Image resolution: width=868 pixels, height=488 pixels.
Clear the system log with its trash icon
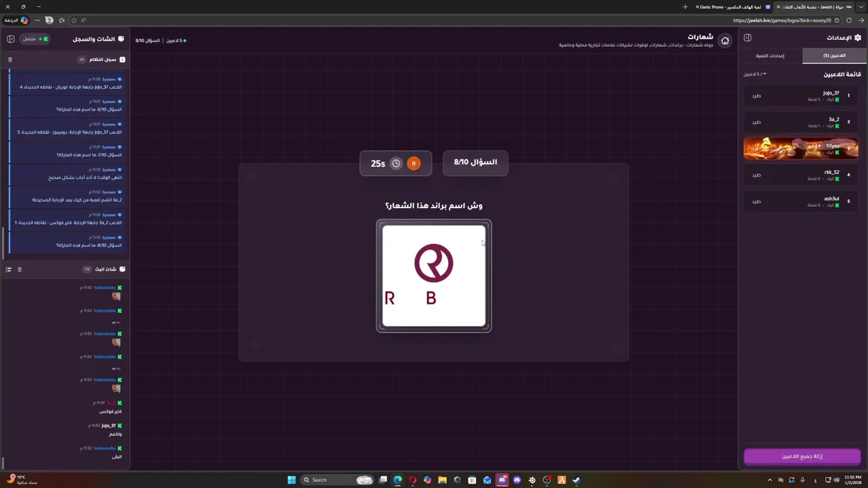tap(10, 60)
